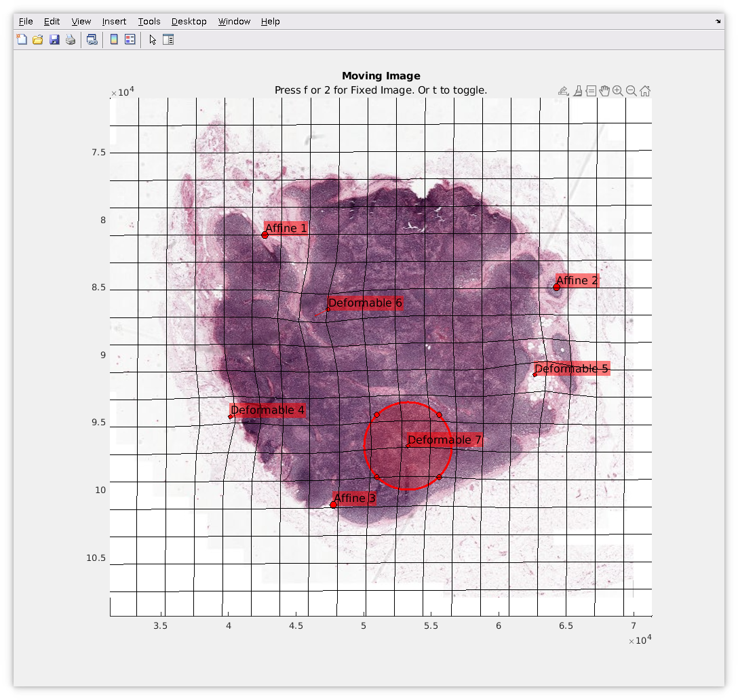Expand the Desktop menu
The height and width of the screenshot is (700, 738).
(x=189, y=22)
